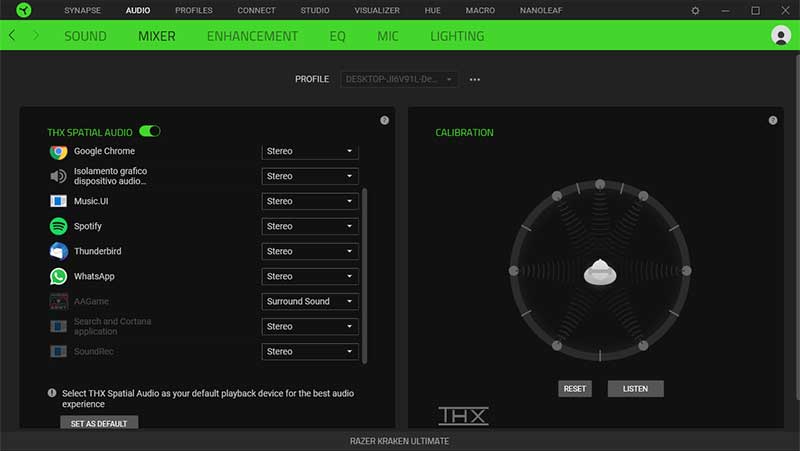
Task: Select the bottom-left speaker node
Action: pyautogui.click(x=557, y=345)
